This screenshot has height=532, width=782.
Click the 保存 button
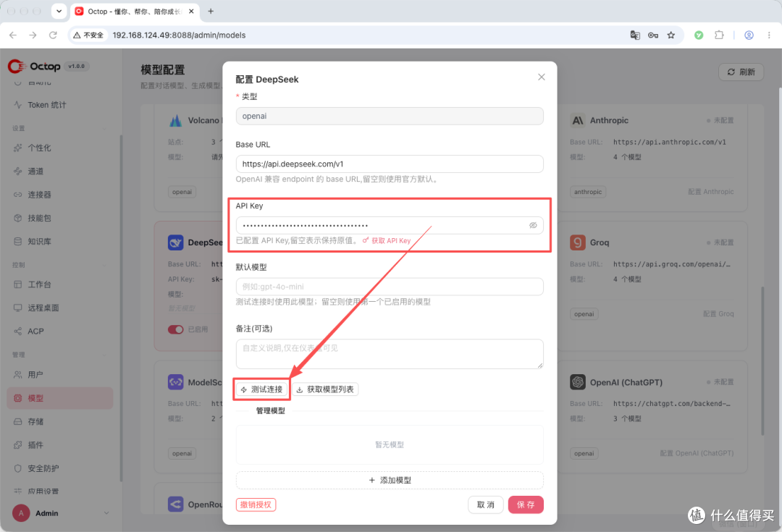(526, 504)
